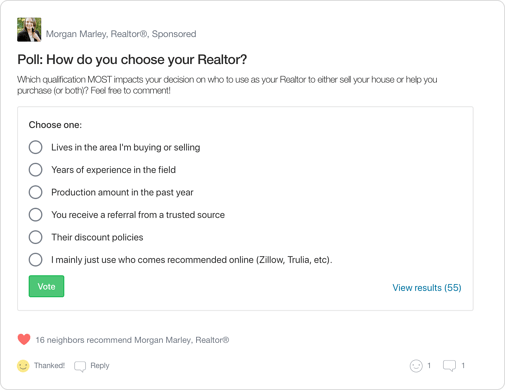Pick 'referral from a trusted source' option

pyautogui.click(x=35, y=215)
